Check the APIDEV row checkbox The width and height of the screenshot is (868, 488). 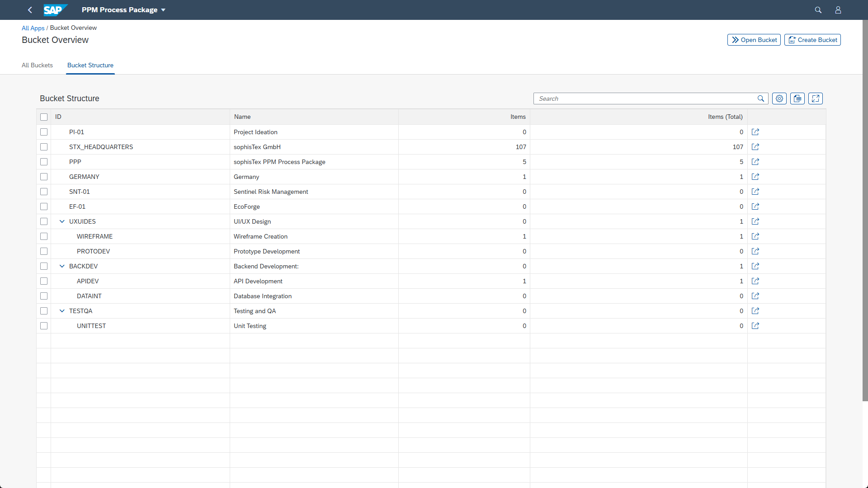pos(44,281)
